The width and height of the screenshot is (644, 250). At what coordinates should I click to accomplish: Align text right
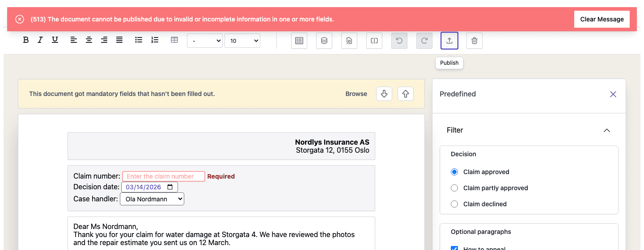[104, 40]
